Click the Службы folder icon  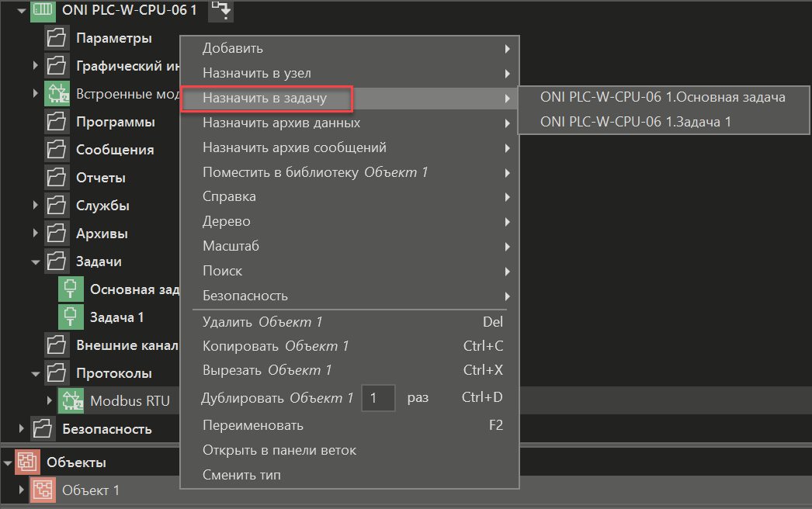(x=57, y=206)
